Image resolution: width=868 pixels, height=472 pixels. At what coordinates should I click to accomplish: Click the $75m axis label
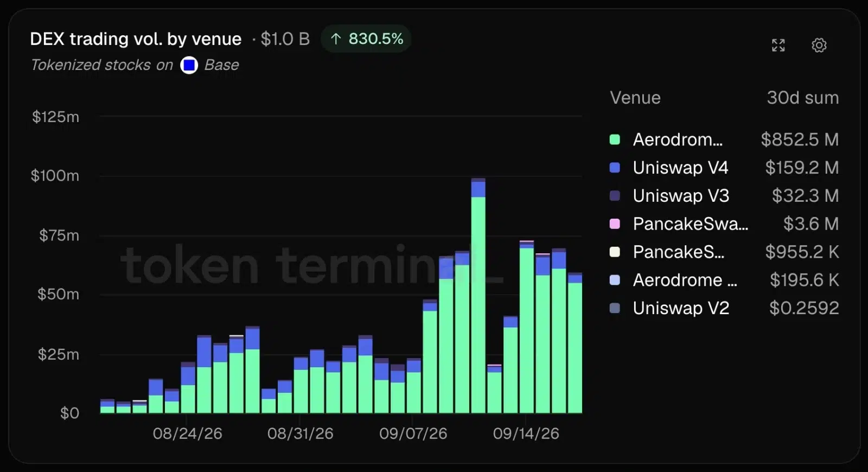[x=59, y=235]
